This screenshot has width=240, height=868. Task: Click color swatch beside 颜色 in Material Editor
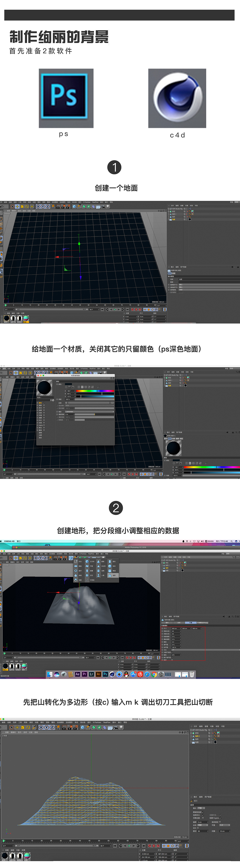(x=68, y=384)
